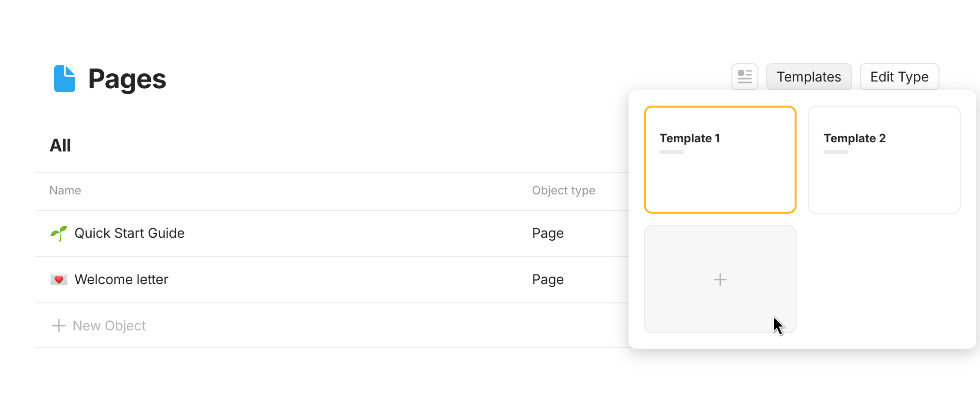Toggle the Templates popup button
Image resolution: width=980 pixels, height=396 pixels.
[809, 77]
